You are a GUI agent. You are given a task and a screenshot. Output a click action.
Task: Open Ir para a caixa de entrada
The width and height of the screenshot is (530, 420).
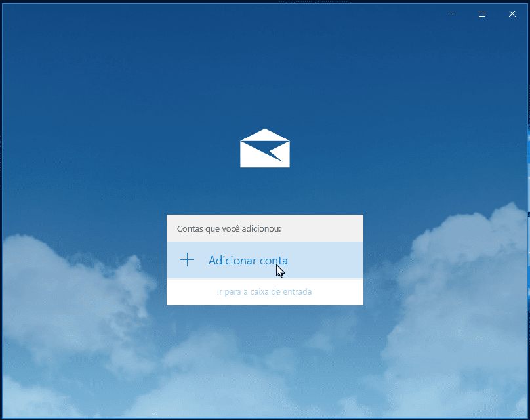tap(264, 291)
